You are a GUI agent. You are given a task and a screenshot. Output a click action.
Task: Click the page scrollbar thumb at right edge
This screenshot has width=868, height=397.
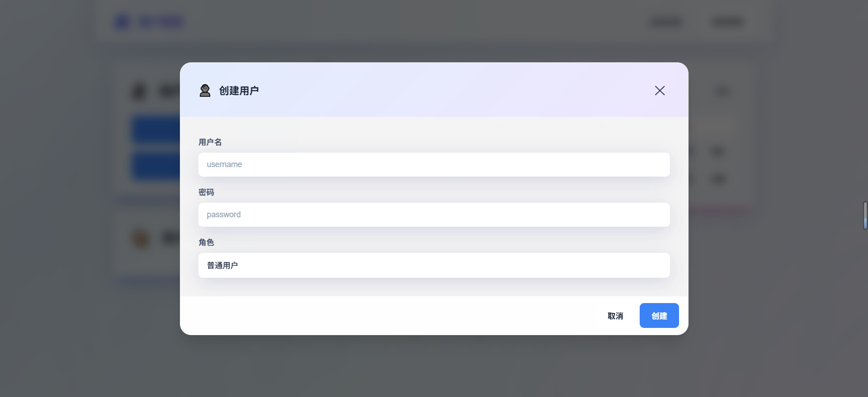pyautogui.click(x=865, y=215)
